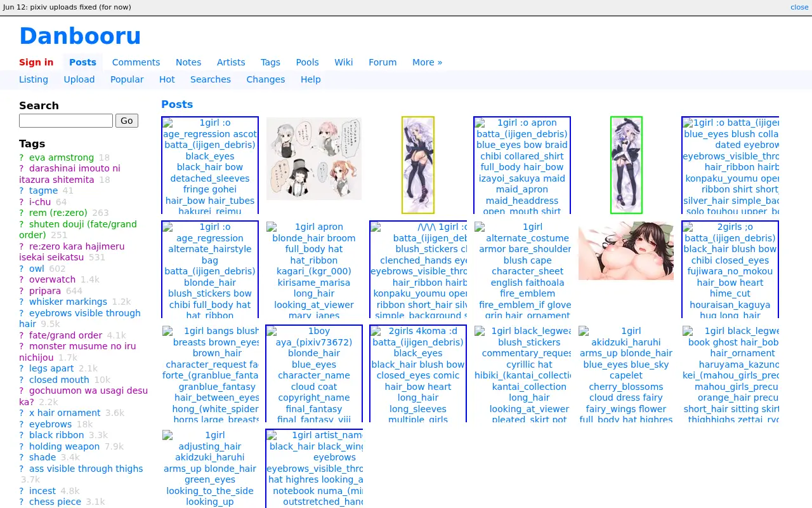Open the yellow-bordered tall dakimakura thumbnail

(418, 165)
